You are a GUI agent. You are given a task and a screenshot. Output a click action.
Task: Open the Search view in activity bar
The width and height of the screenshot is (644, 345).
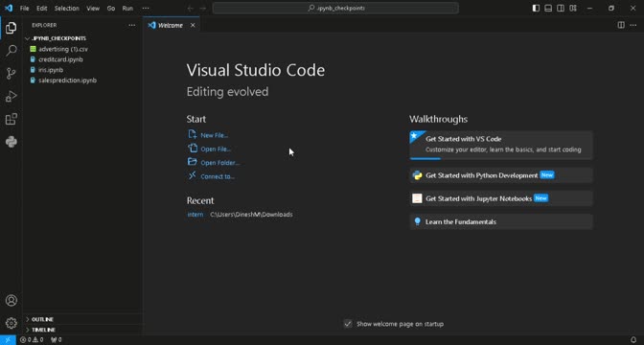(x=11, y=51)
